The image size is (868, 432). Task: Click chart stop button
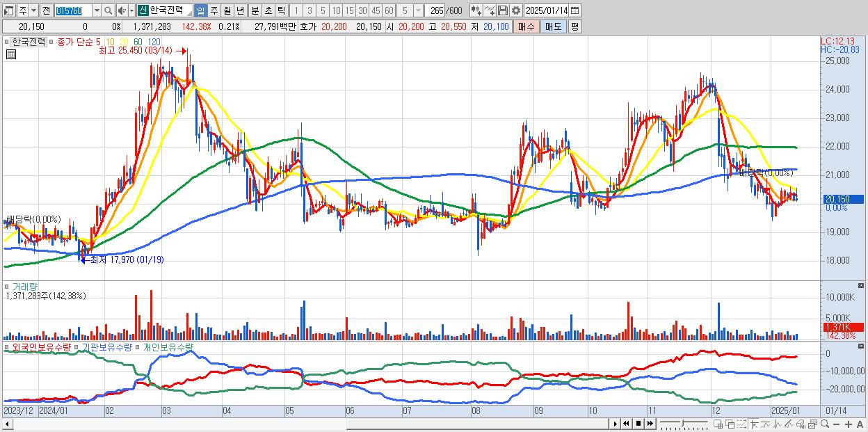coord(638,424)
